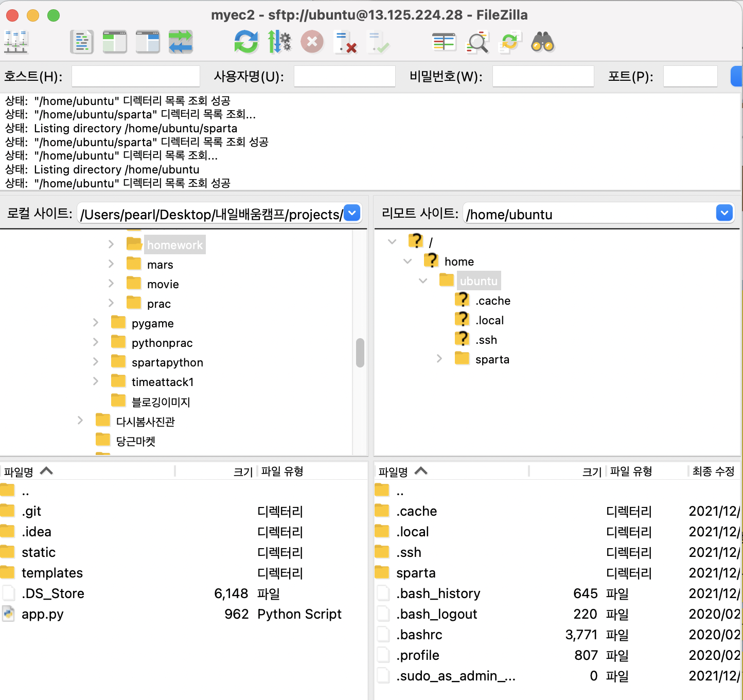Select the 당근마켓 folder
Image resolution: width=743 pixels, height=700 pixels.
tap(136, 441)
